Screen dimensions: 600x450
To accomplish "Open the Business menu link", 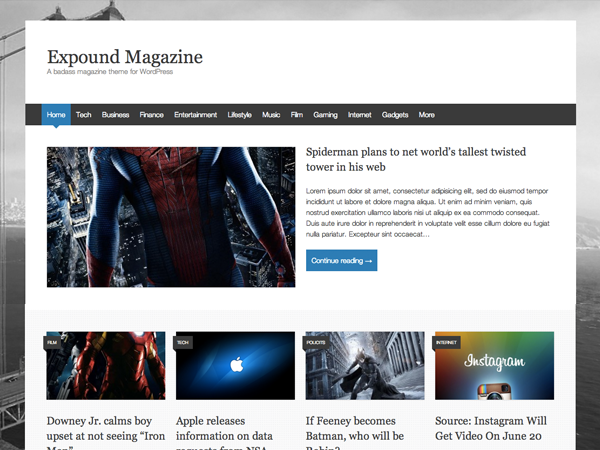I will [x=115, y=115].
